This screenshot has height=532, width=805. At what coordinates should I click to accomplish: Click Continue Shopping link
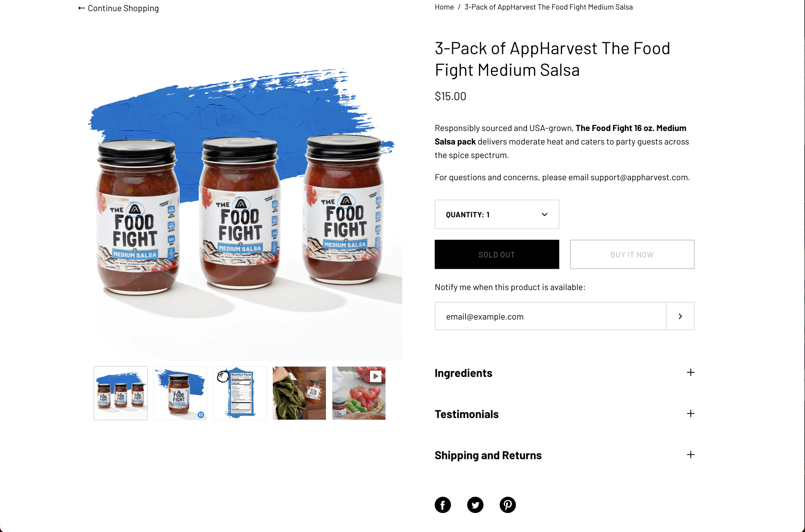point(118,8)
